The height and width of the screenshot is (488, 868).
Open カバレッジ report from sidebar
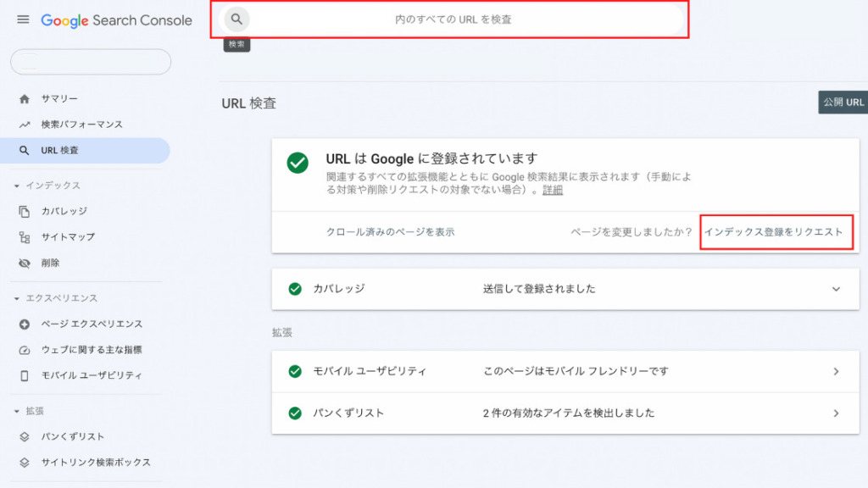[64, 211]
